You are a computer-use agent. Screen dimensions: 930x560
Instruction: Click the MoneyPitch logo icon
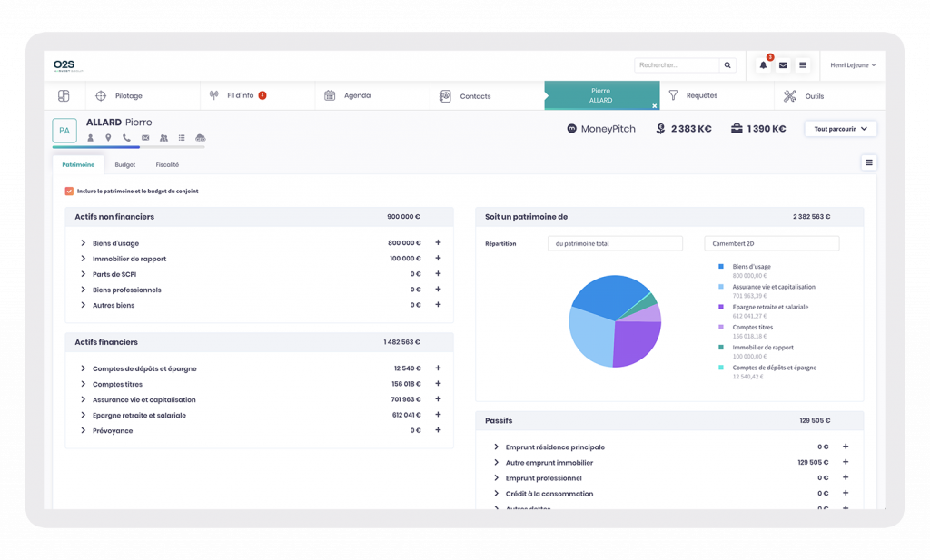point(571,129)
